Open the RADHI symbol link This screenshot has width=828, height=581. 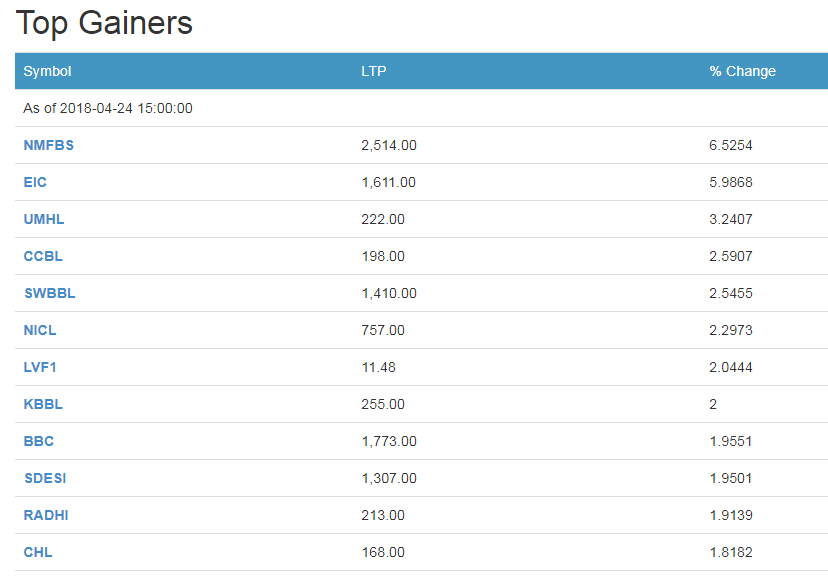46,515
